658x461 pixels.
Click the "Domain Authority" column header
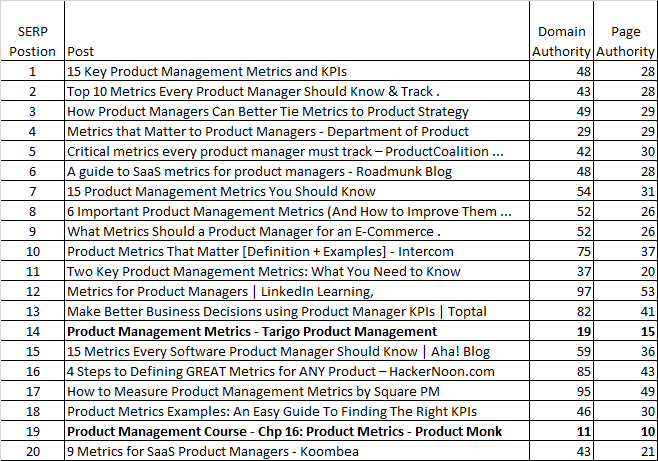tap(561, 41)
